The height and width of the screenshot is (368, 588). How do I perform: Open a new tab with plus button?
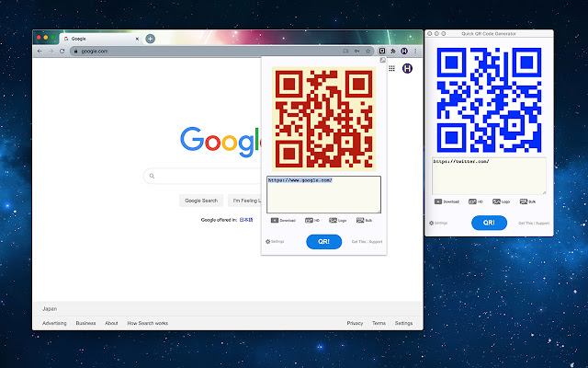pyautogui.click(x=150, y=39)
